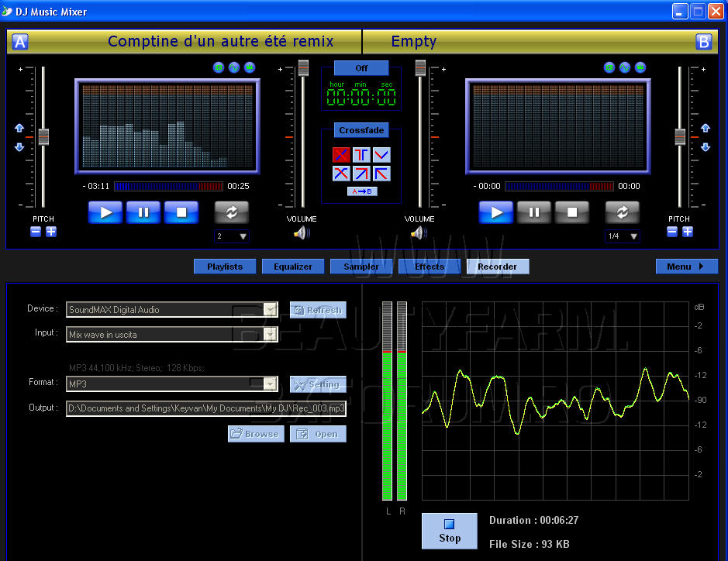This screenshot has width=728, height=561.
Task: Mute deck B volume speaker icon
Action: click(419, 233)
